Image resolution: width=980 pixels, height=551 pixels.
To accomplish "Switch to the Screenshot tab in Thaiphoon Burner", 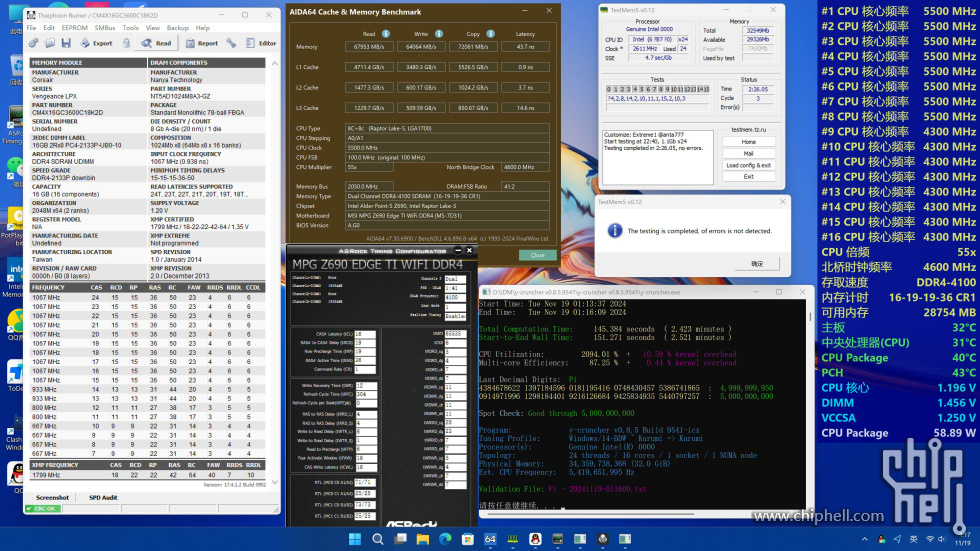I will (52, 498).
